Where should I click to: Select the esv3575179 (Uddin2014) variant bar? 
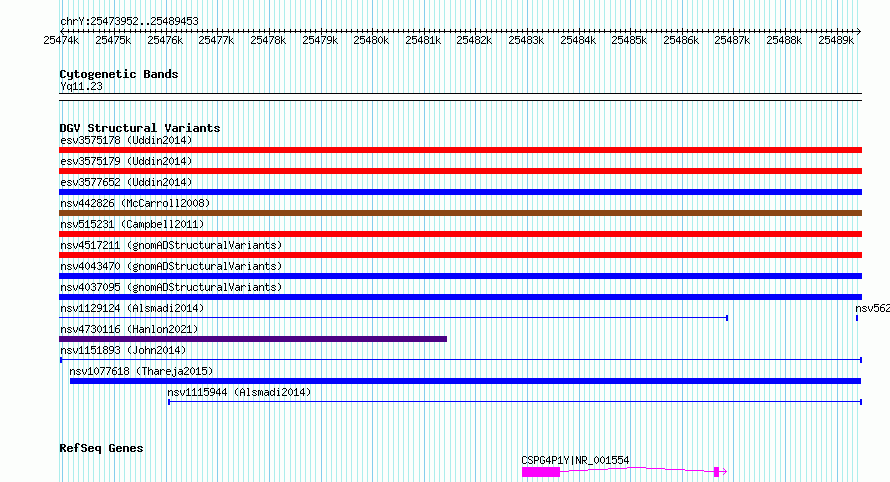coord(460,171)
